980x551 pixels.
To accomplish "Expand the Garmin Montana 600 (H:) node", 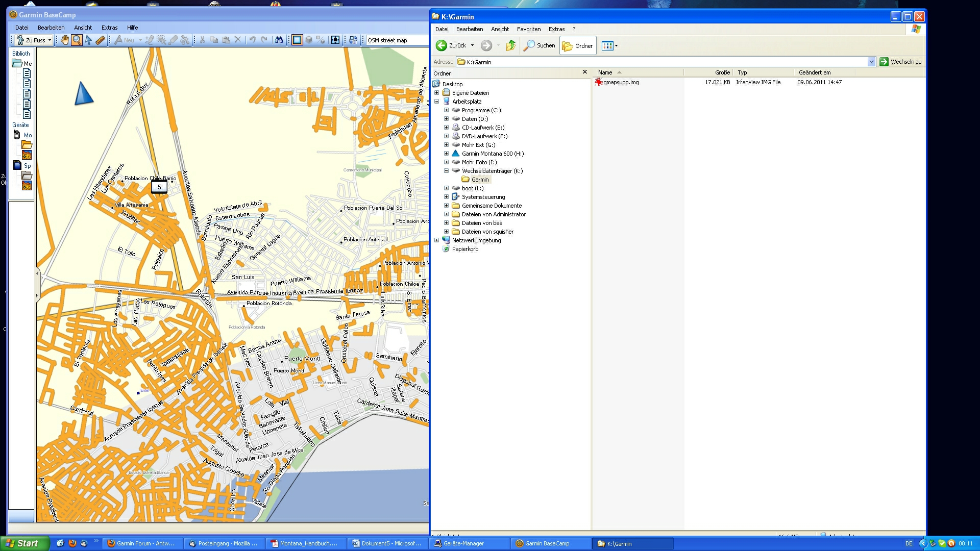I will (446, 154).
